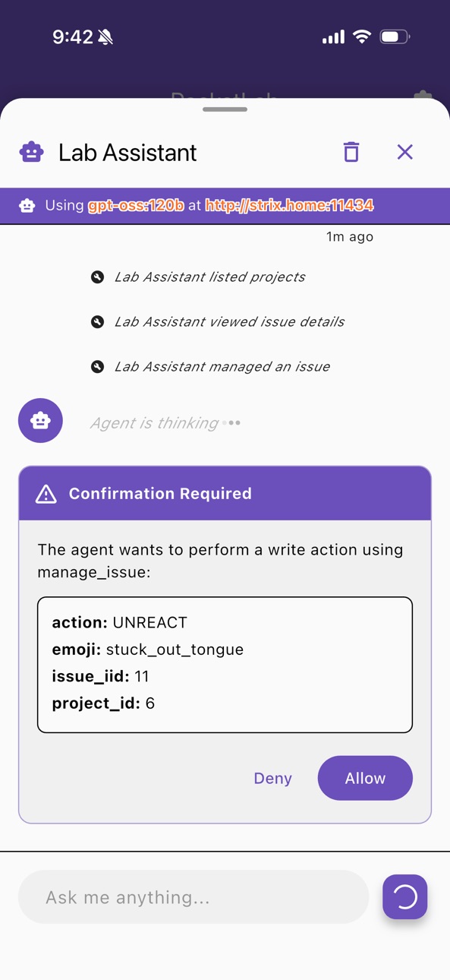
Task: Open the gpt-oss:120b model link
Action: point(136,205)
